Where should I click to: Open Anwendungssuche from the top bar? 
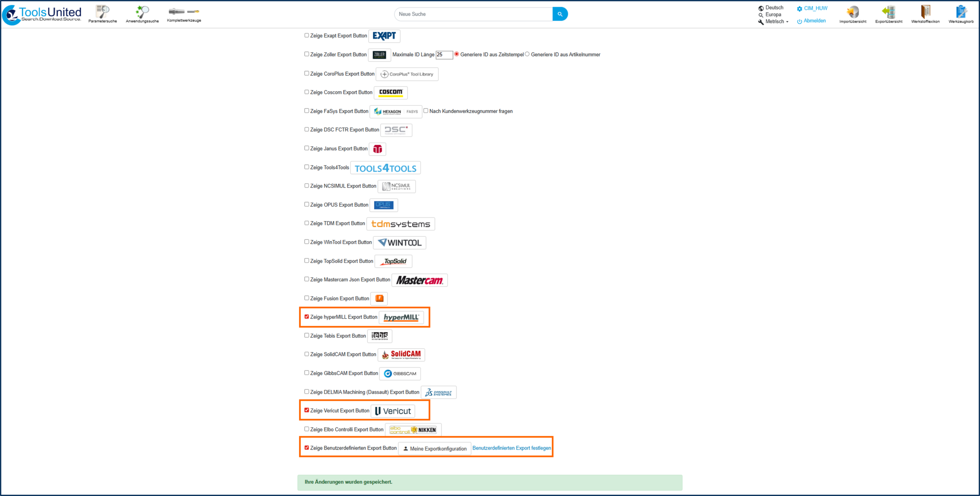tap(142, 14)
